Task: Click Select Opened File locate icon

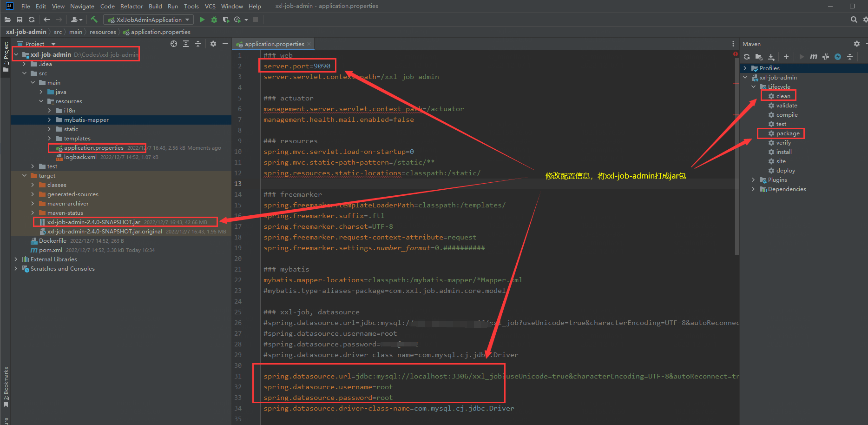Action: (x=174, y=44)
